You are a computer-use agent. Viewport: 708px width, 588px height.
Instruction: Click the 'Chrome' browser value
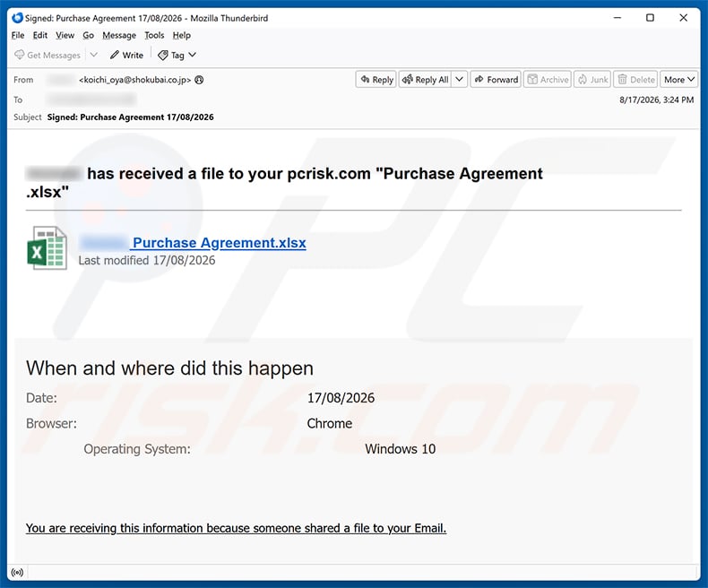(x=330, y=424)
